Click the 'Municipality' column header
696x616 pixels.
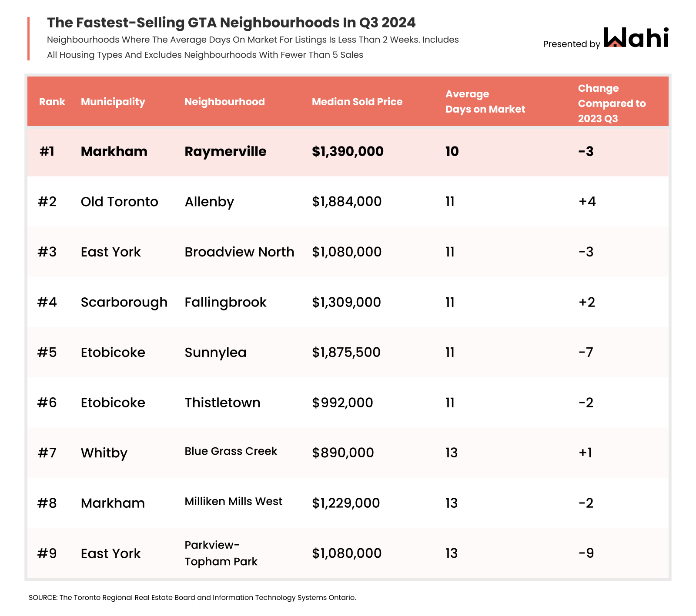coord(113,102)
